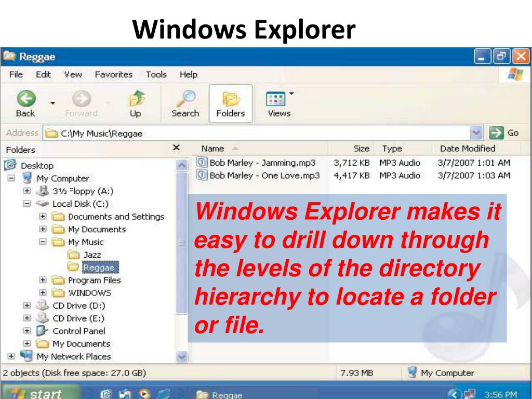Go up one folder level

click(x=136, y=99)
